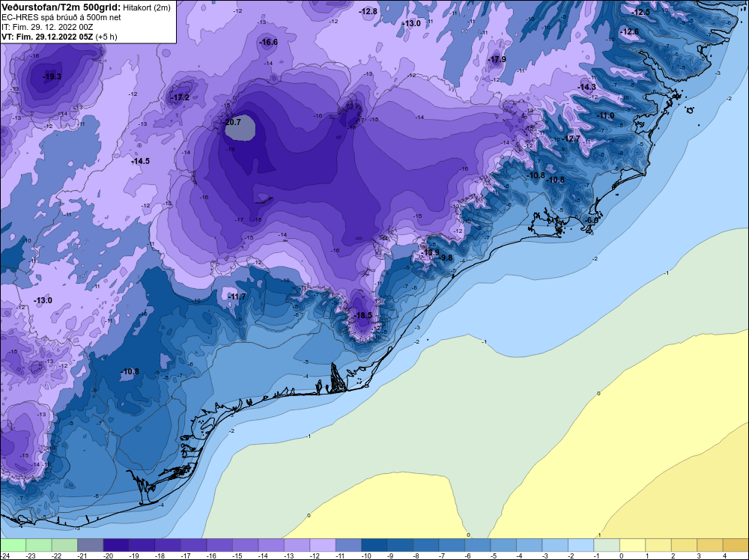This screenshot has width=749, height=560.
Task: Click the 3 label on the bottom color scale
Action: coord(699,556)
